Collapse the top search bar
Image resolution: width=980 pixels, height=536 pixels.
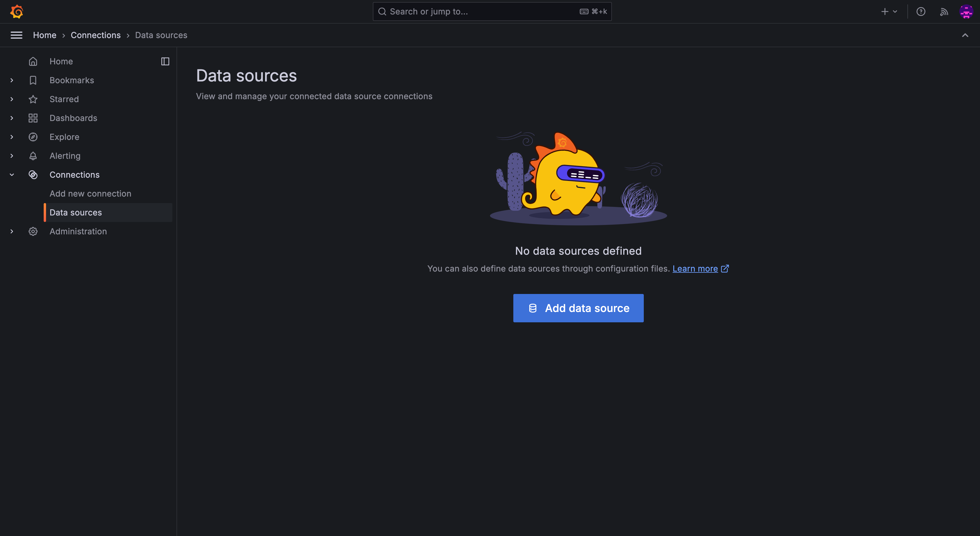pyautogui.click(x=965, y=35)
